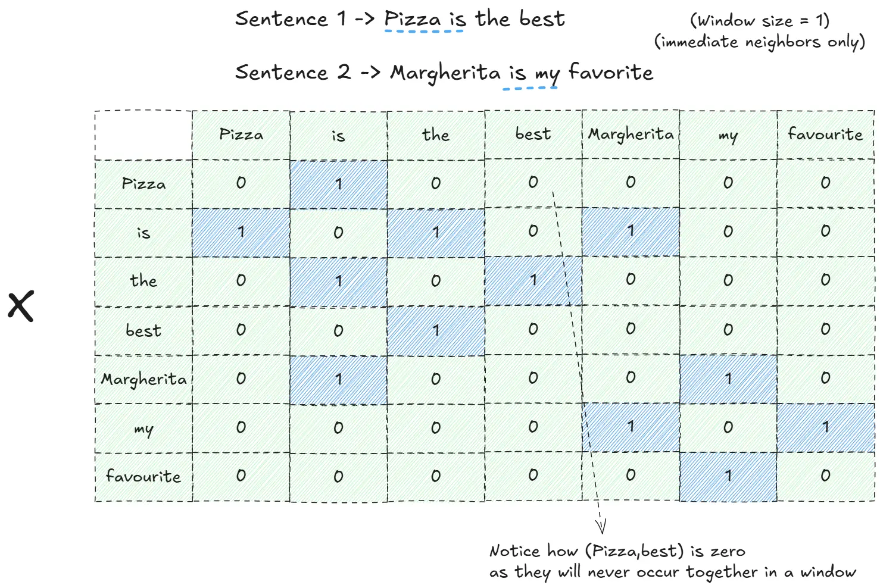Click the blue cell at the row, best column
Image resolution: width=880 pixels, height=588 pixels.
coord(533,282)
